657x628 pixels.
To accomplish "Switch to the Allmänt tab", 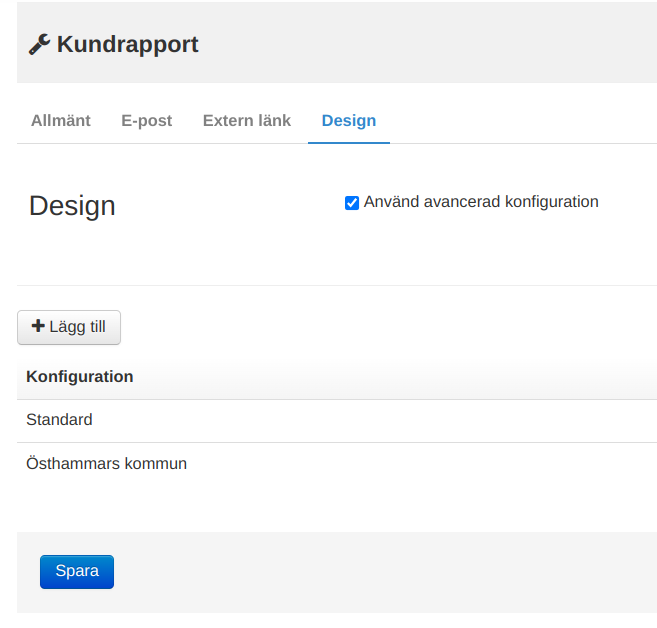I will click(x=61, y=121).
